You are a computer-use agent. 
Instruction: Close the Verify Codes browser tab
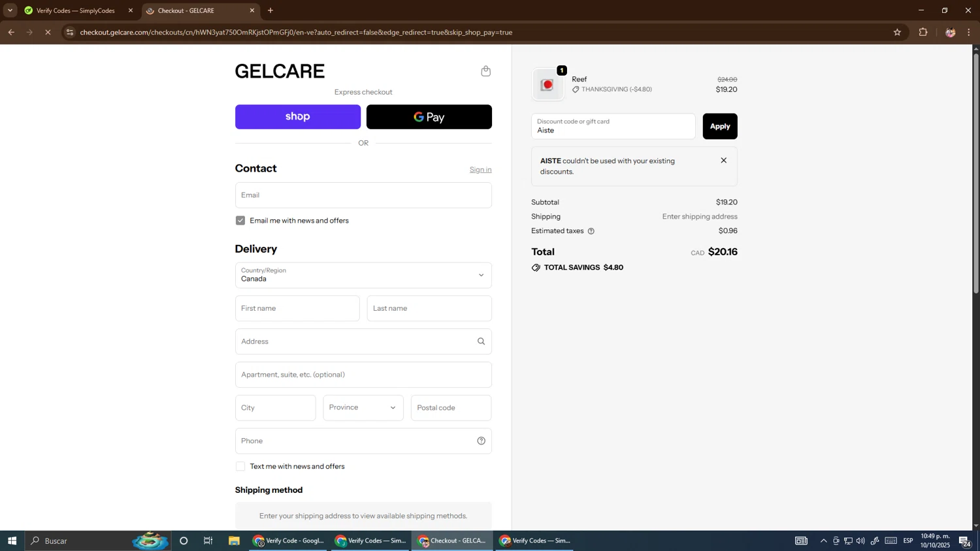[130, 10]
